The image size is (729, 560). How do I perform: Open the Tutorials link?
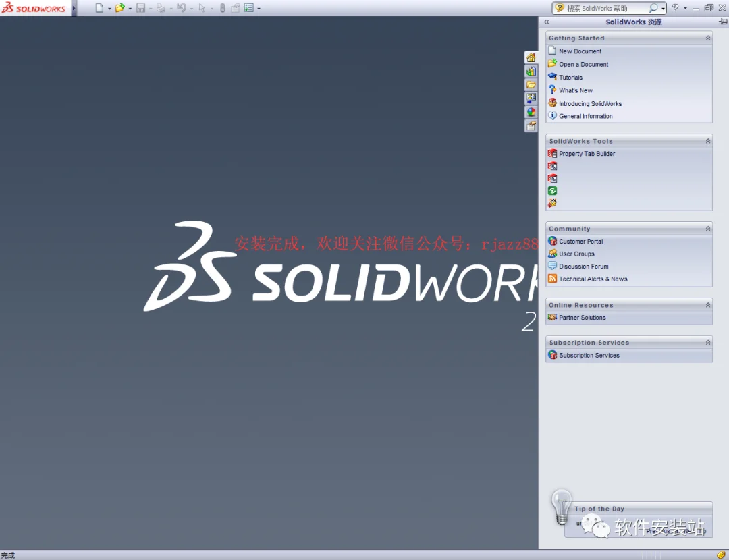[570, 78]
